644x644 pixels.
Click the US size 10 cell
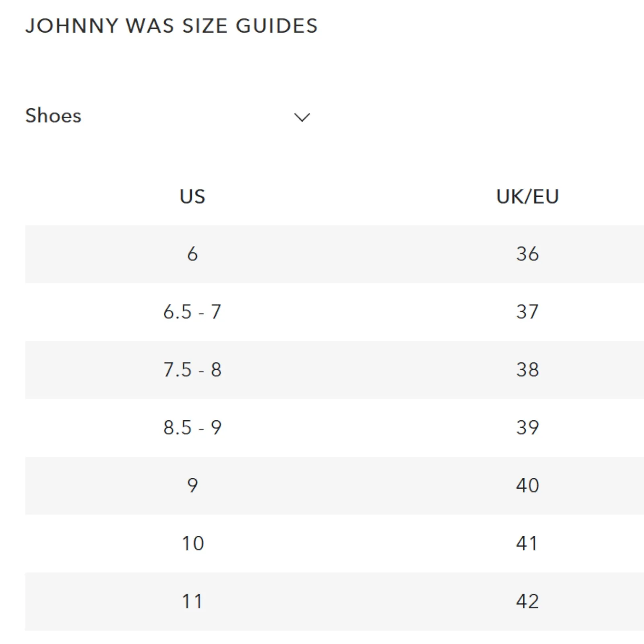point(193,543)
